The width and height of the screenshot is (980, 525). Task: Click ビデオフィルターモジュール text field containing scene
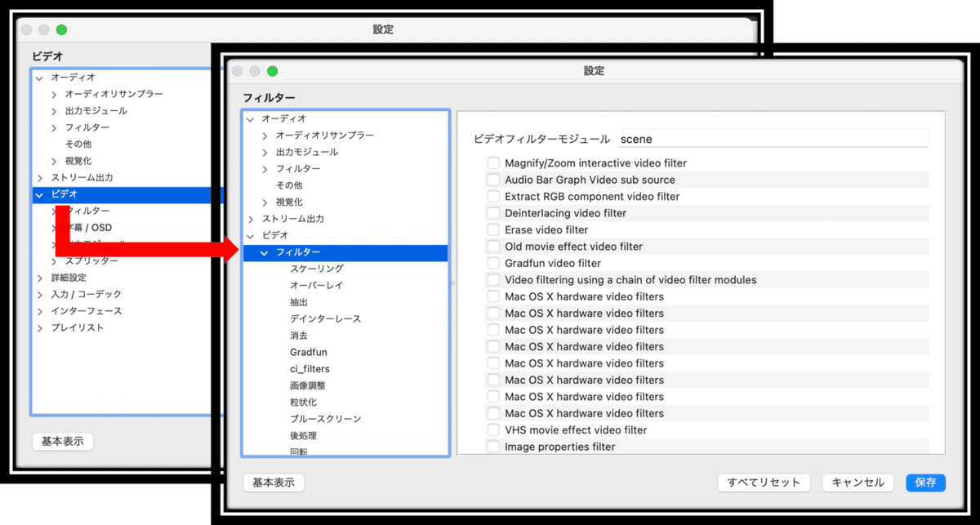(773, 139)
